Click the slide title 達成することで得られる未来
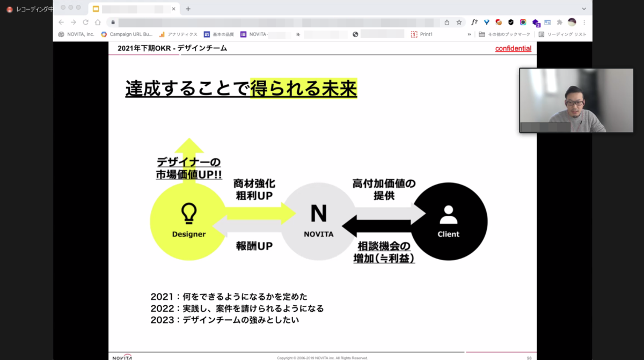This screenshot has width=644, height=360. pyautogui.click(x=241, y=89)
